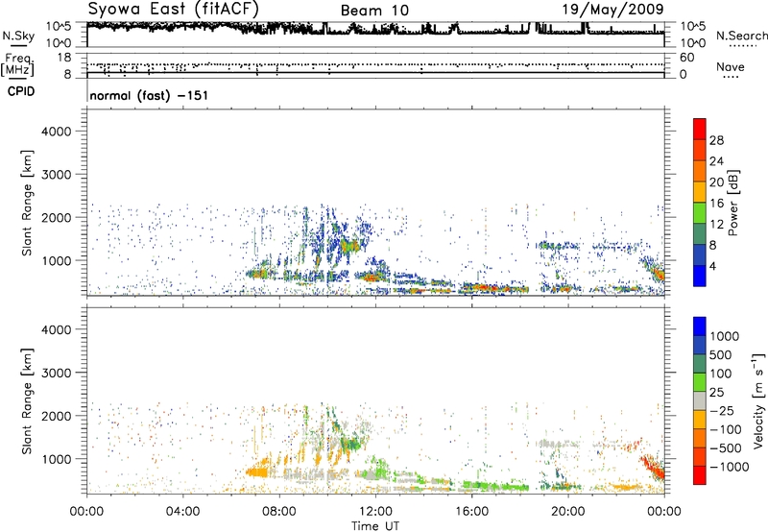Select the "Time UT" axis title

[x=375, y=526]
